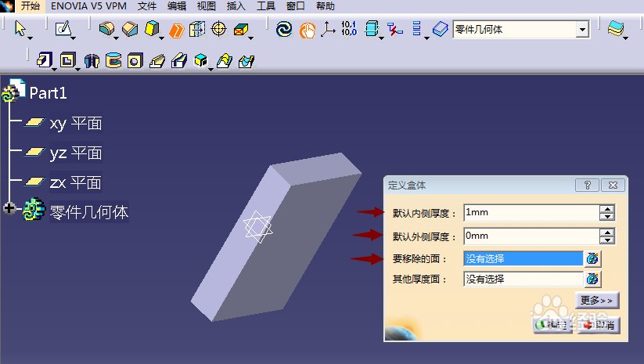The image size is (644, 364).
Task: Select the arrow Select tool
Action: coord(20,29)
